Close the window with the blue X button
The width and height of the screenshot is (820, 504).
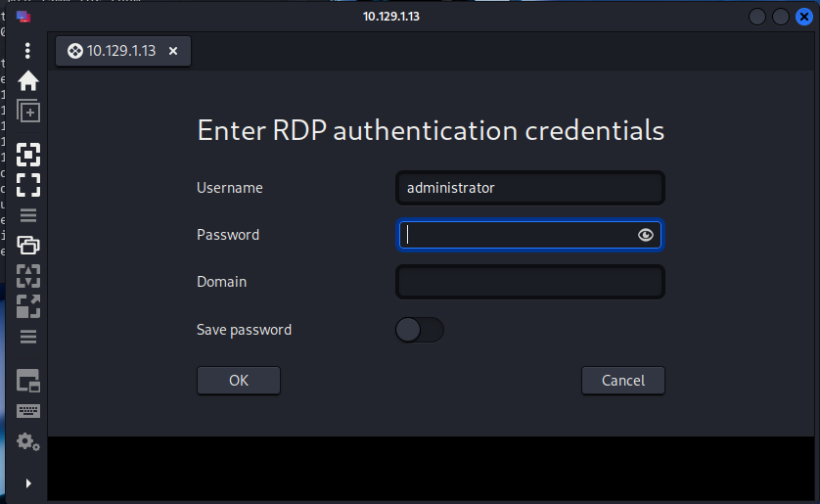[804, 17]
